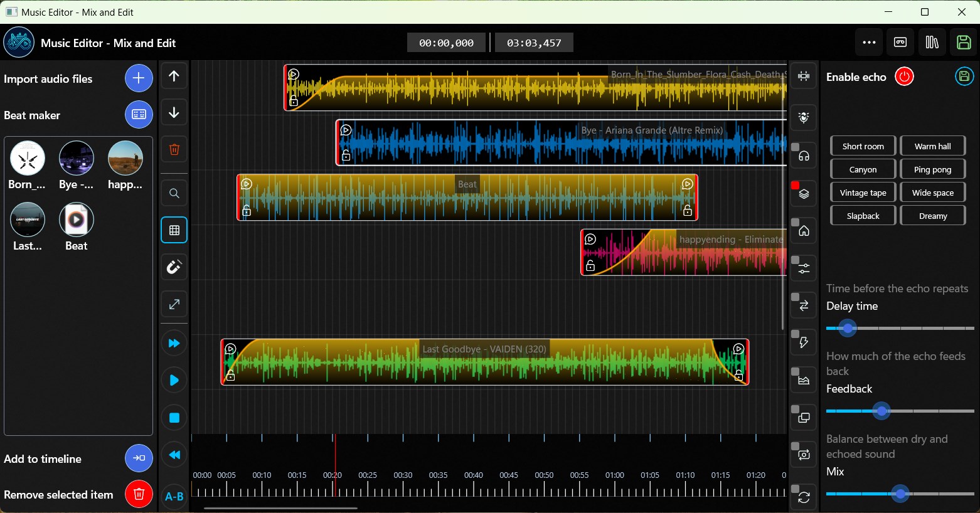Image resolution: width=980 pixels, height=513 pixels.
Task: Apply the Canyon echo preset
Action: (862, 169)
